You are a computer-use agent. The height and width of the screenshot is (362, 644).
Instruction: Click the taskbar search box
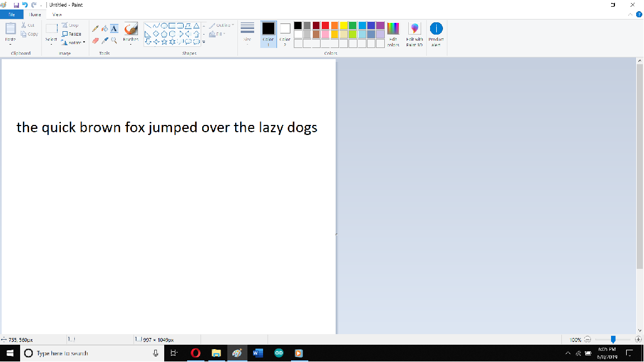pyautogui.click(x=92, y=353)
